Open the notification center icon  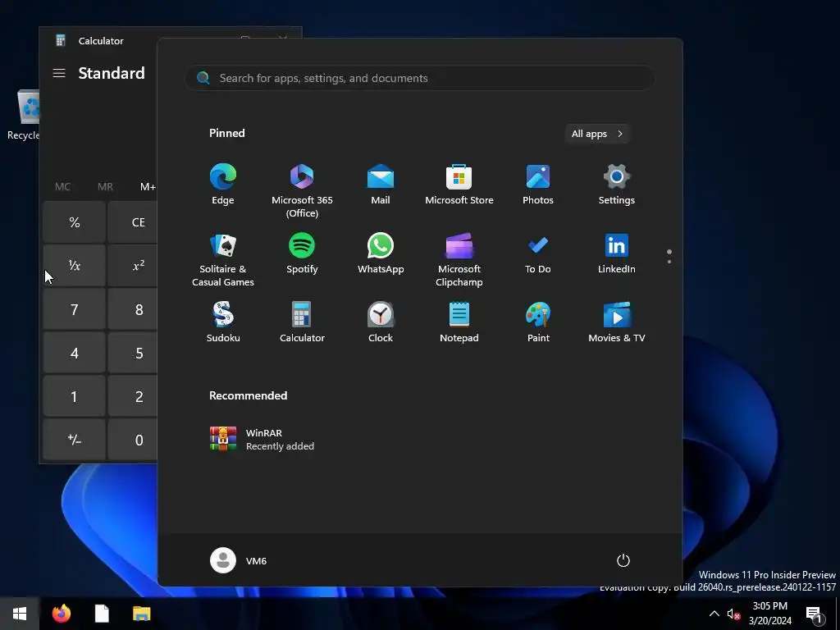[x=815, y=614]
